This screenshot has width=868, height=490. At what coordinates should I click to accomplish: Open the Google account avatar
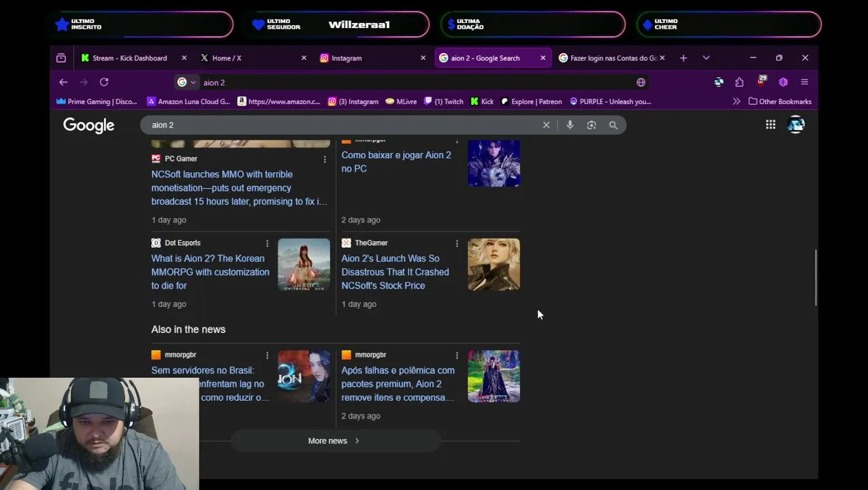(796, 125)
